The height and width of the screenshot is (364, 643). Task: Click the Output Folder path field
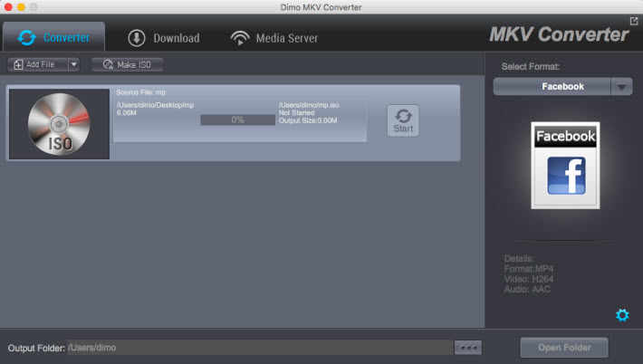(x=258, y=348)
